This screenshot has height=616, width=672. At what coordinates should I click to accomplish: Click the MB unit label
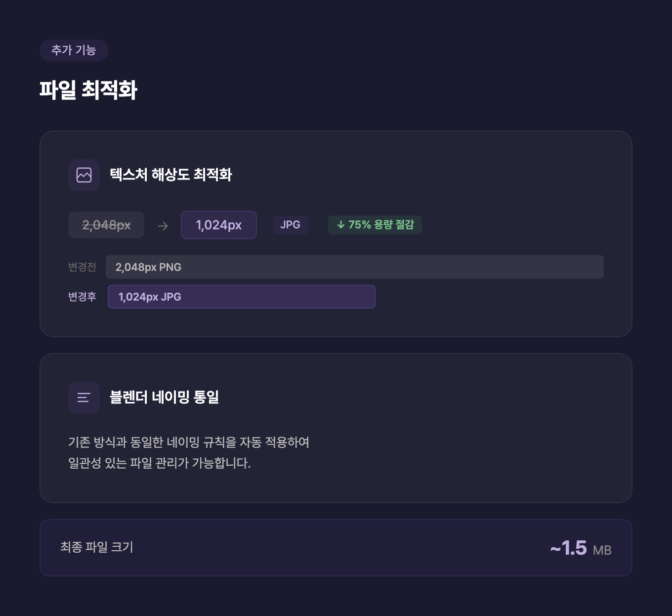coord(602,550)
